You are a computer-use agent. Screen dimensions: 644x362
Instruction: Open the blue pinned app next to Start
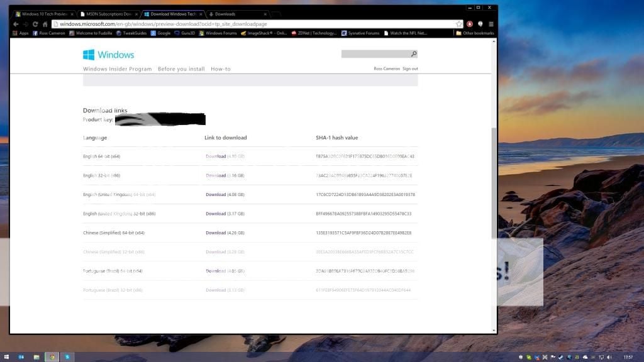click(21, 357)
